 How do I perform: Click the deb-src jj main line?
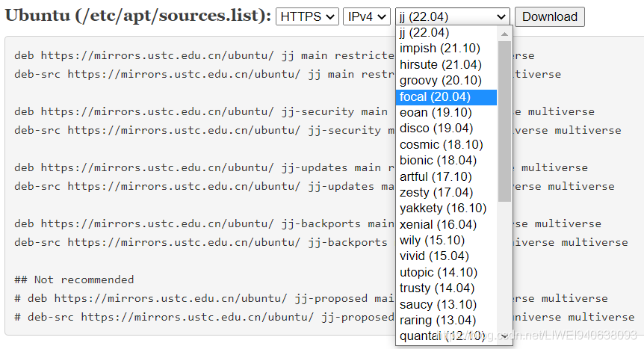coord(288,75)
